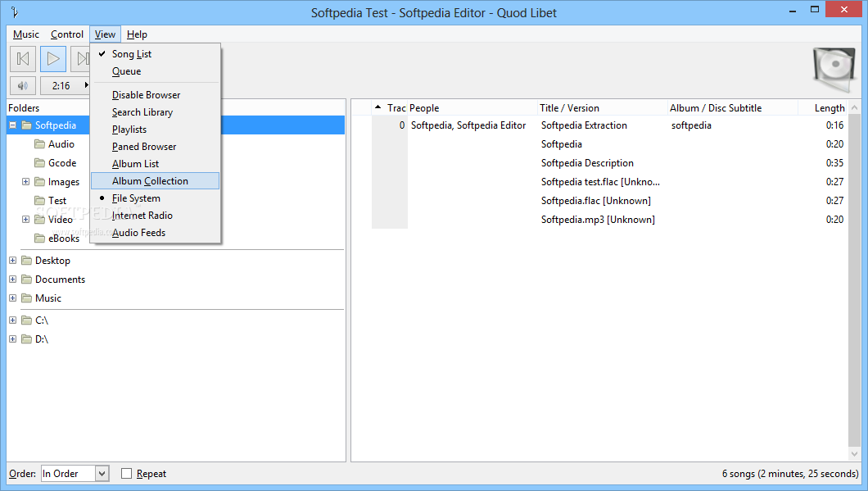Click the scrollbar up arrow
Screen dimensions: 868x491
854,107
